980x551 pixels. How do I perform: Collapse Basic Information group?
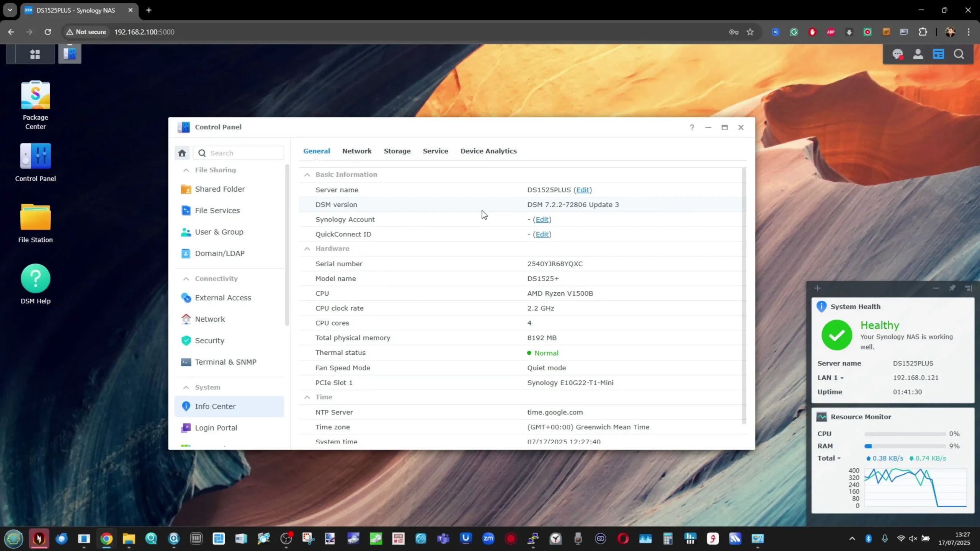[307, 174]
